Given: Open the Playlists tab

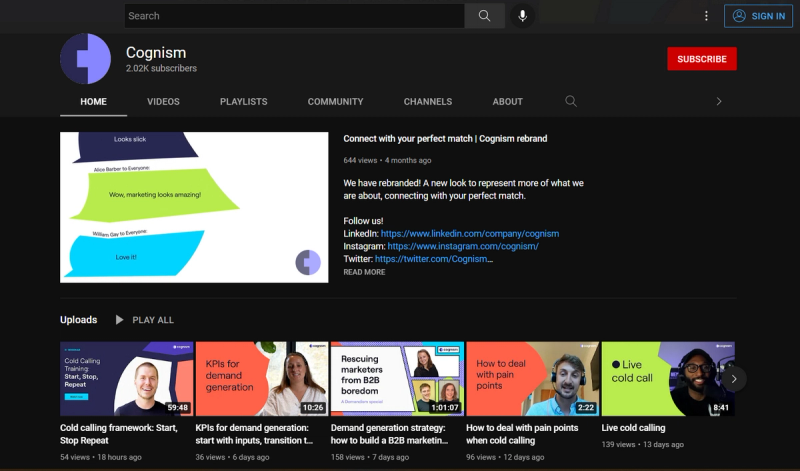Looking at the screenshot, I should 243,102.
